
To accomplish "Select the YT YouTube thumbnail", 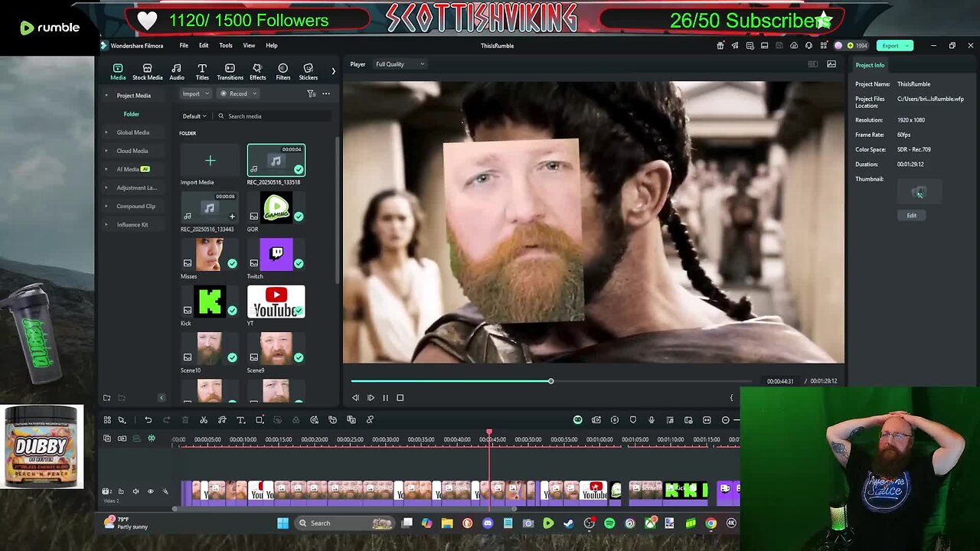I will click(276, 302).
